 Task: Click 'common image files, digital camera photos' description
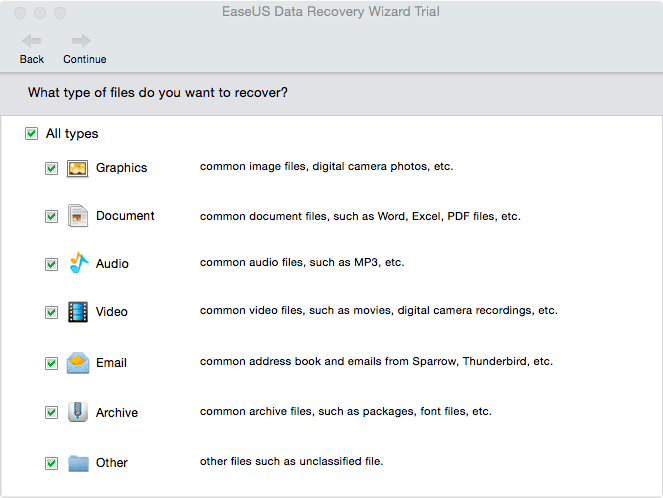tap(326, 167)
